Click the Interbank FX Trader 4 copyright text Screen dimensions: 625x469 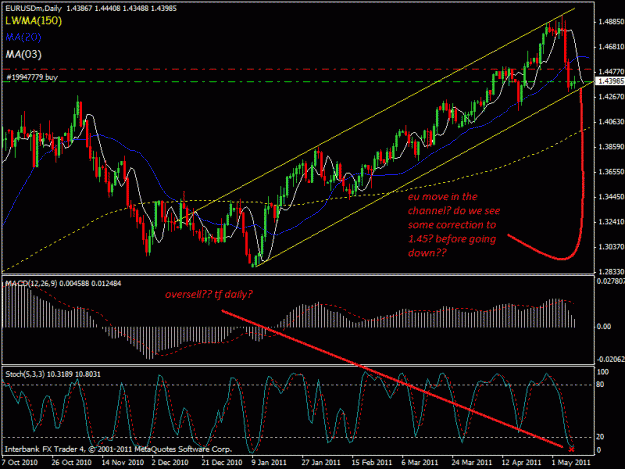(x=118, y=449)
